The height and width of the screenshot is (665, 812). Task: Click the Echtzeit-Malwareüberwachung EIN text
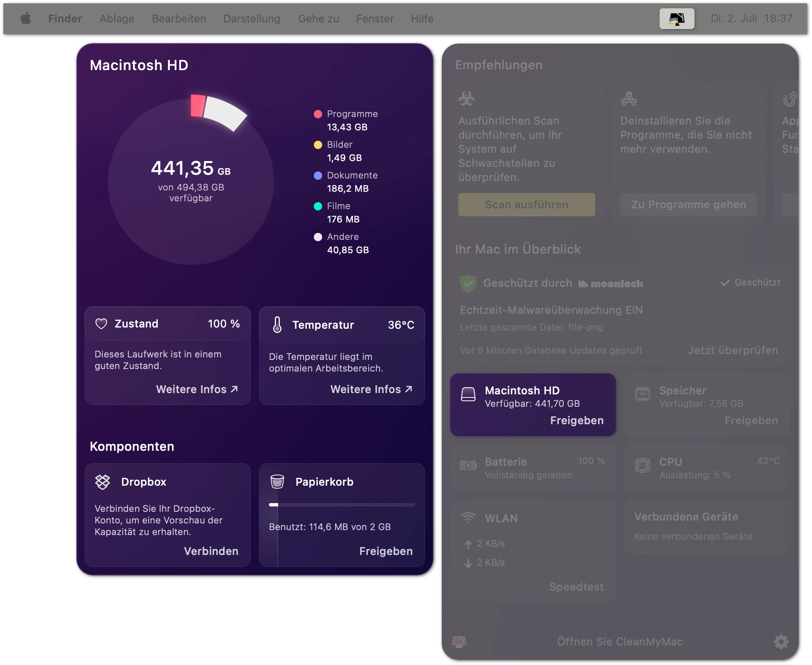pos(551,310)
